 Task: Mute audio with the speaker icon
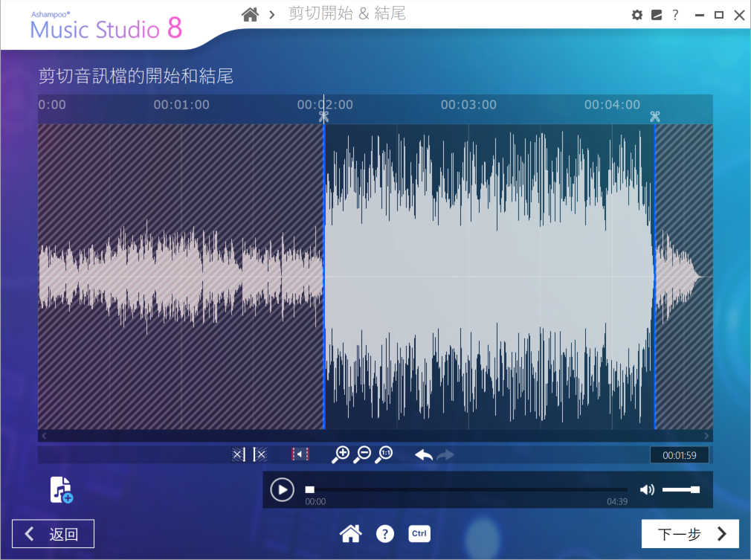tap(647, 489)
